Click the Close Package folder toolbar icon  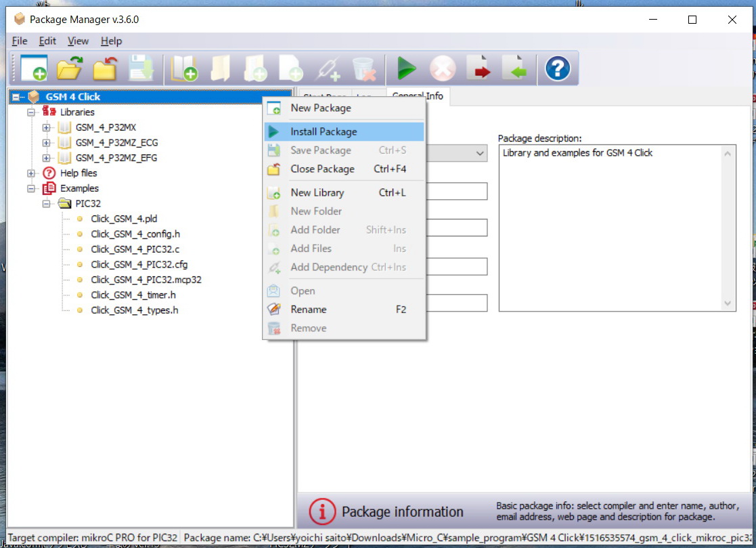105,68
